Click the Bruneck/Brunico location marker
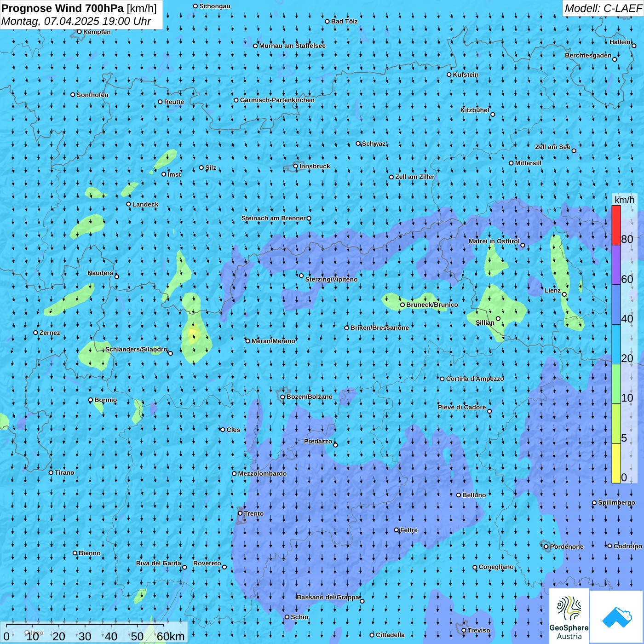 (x=402, y=305)
